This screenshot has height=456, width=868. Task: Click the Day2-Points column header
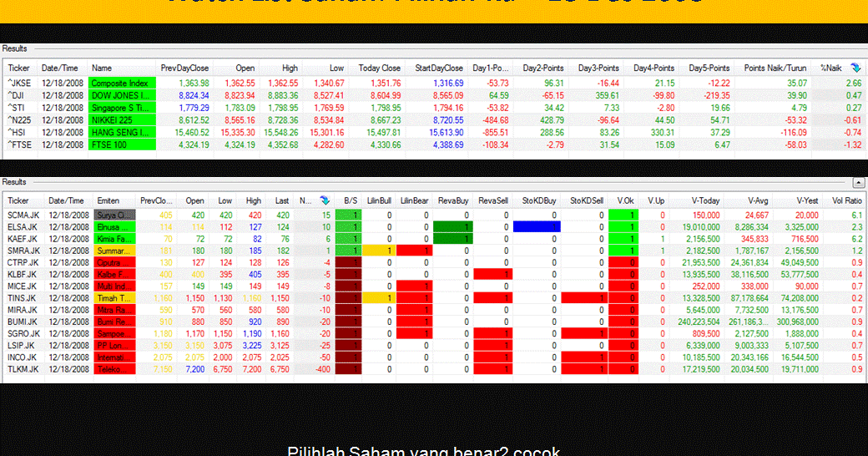542,68
